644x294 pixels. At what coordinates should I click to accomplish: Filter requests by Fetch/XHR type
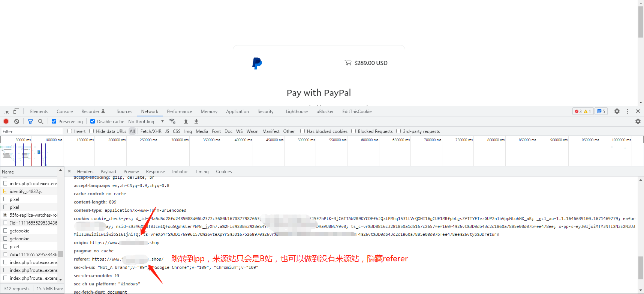[x=151, y=131]
